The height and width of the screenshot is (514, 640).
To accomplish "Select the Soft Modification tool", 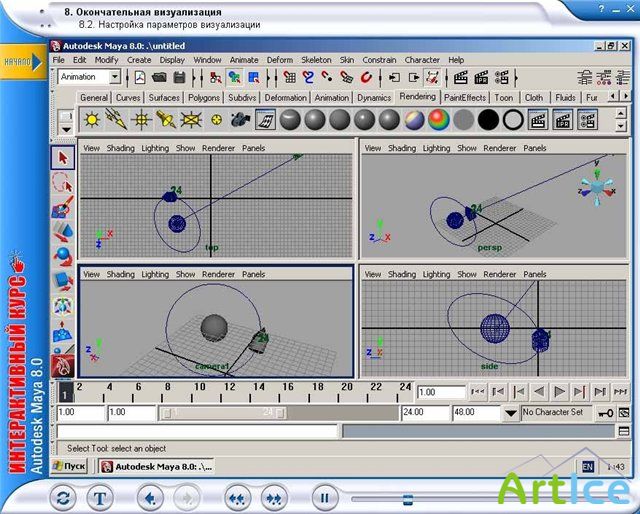I will point(63,331).
